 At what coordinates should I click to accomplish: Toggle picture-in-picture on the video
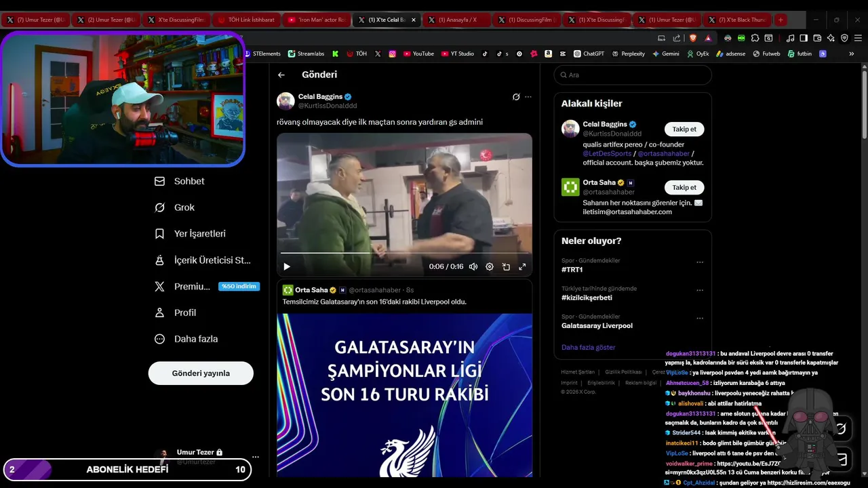[506, 267]
